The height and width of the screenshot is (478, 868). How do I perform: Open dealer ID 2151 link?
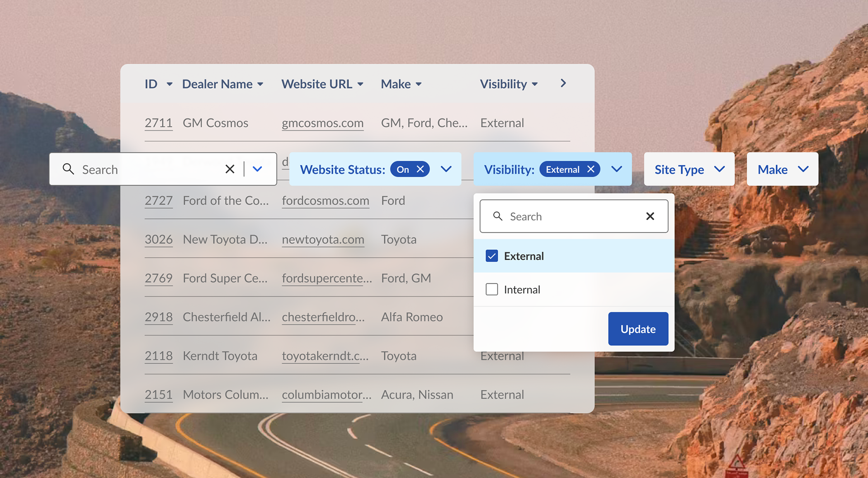pos(159,395)
